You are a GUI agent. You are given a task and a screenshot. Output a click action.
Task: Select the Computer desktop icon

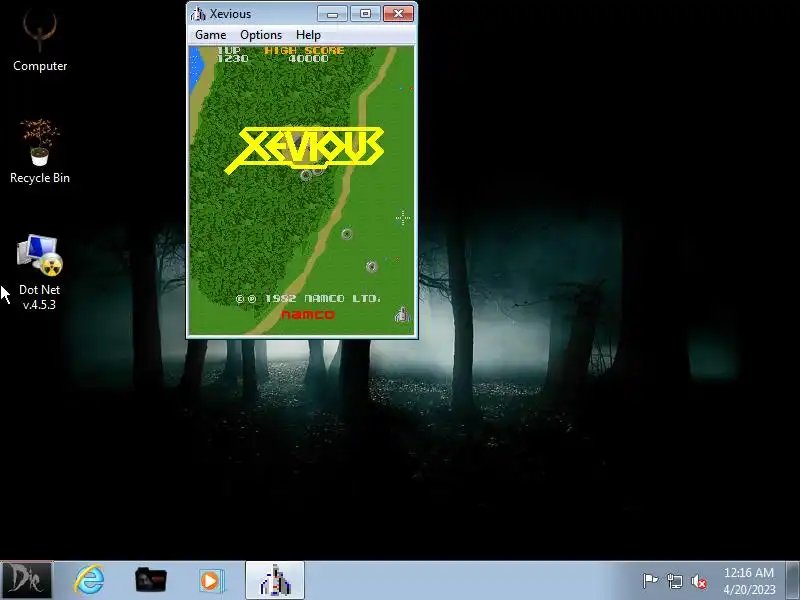click(x=40, y=40)
